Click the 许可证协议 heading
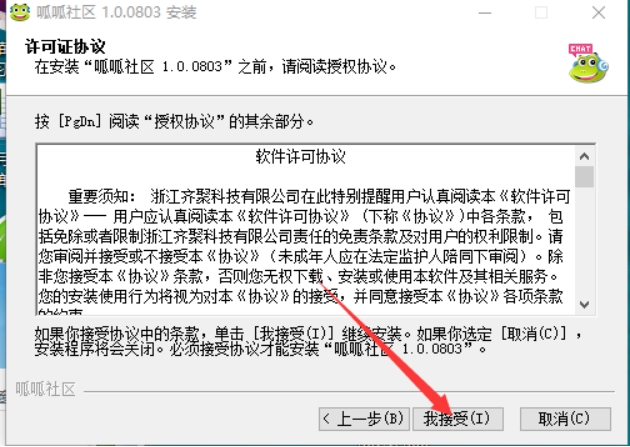 (x=65, y=47)
